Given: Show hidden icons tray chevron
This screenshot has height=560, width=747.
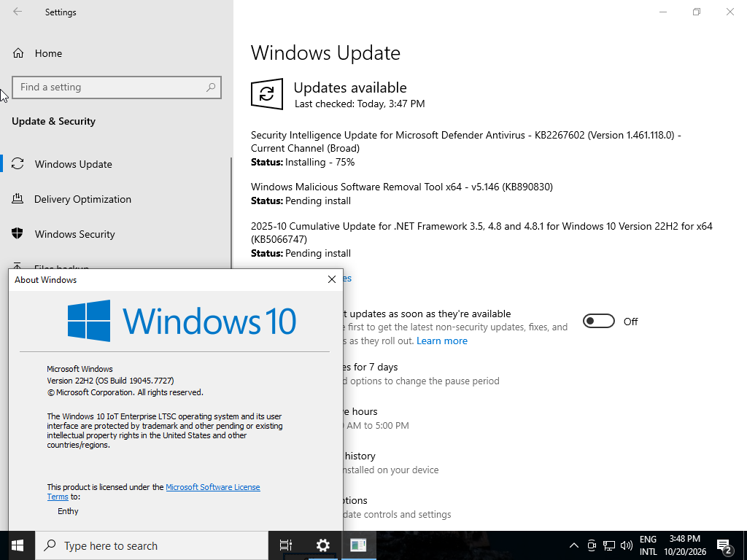Looking at the screenshot, I should pyautogui.click(x=574, y=545).
